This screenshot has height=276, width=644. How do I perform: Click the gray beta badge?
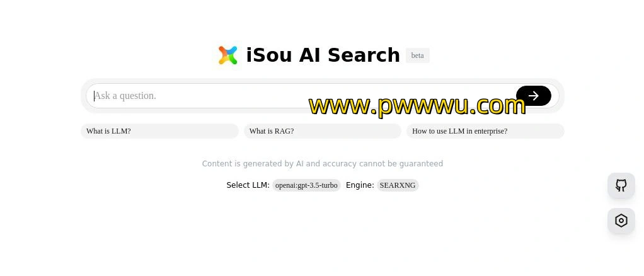(417, 55)
